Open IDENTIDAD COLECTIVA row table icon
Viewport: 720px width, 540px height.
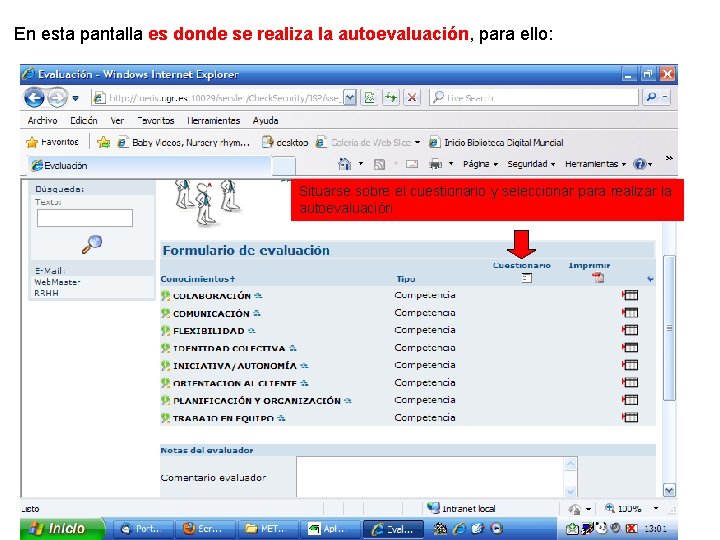pyautogui.click(x=630, y=347)
